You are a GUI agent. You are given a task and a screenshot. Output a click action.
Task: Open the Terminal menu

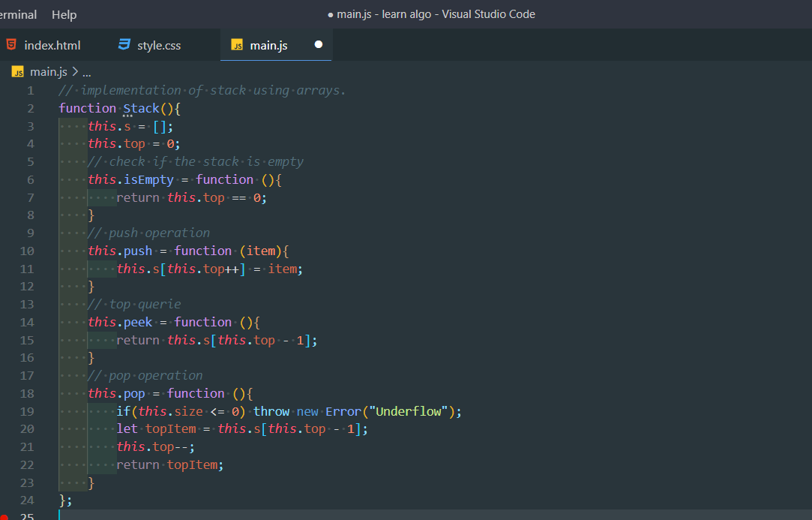(18, 14)
